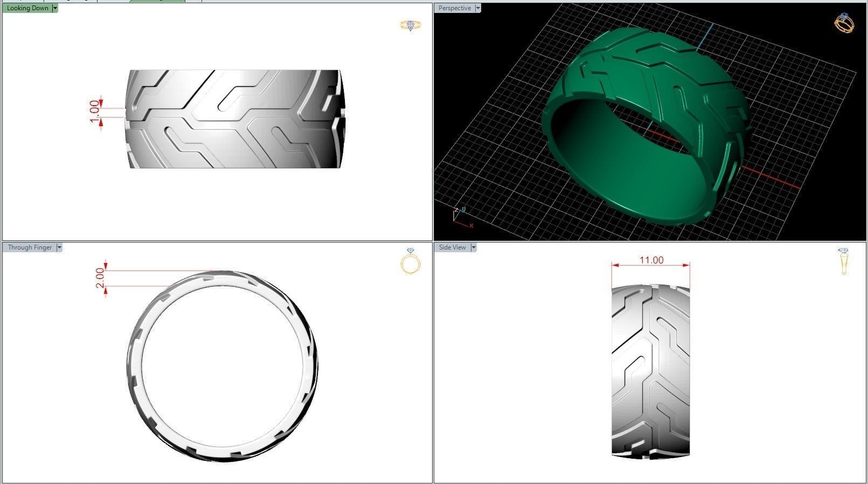The image size is (868, 484).
Task: Select the 2.00 dimension in Through Finger view
Action: 101,278
